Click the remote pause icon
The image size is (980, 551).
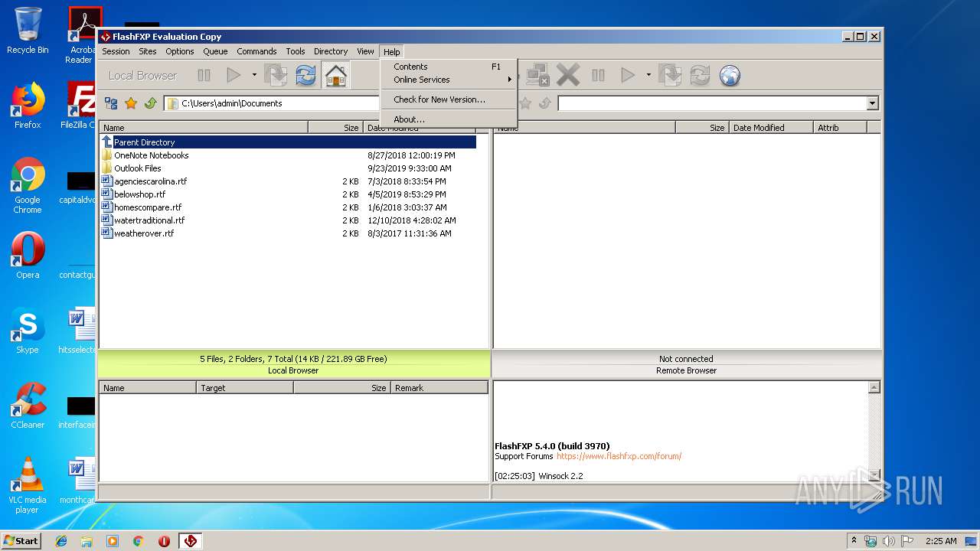[x=599, y=75]
